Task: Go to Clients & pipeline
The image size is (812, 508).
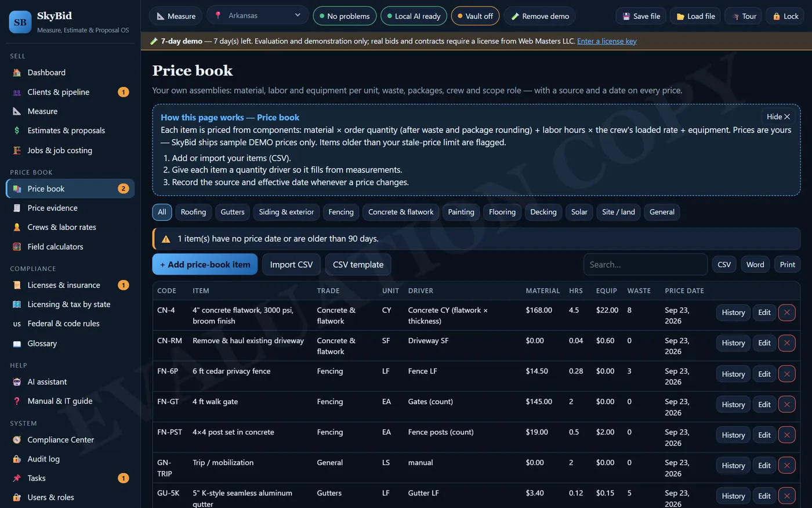Action: [x=70, y=92]
